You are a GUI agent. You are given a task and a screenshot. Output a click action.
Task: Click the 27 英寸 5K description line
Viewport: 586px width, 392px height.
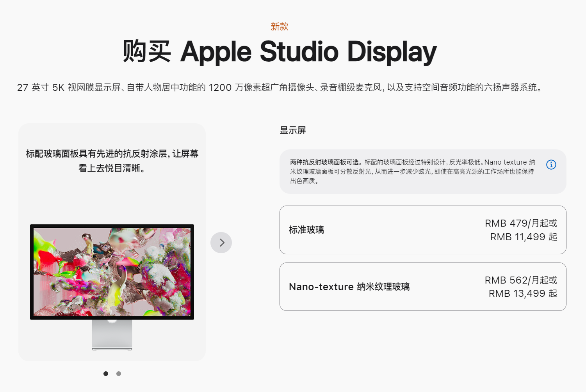pos(280,87)
